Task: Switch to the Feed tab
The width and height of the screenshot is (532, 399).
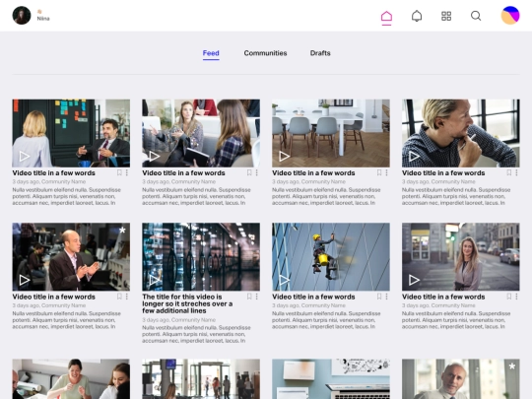Action: (211, 53)
